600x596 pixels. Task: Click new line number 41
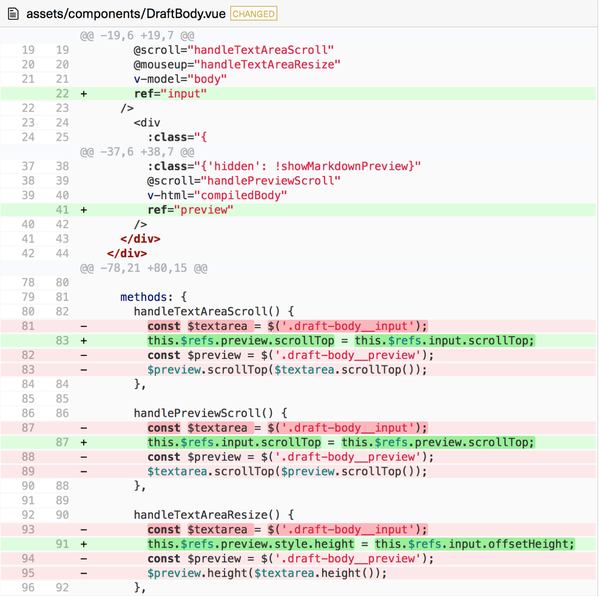[x=62, y=210]
